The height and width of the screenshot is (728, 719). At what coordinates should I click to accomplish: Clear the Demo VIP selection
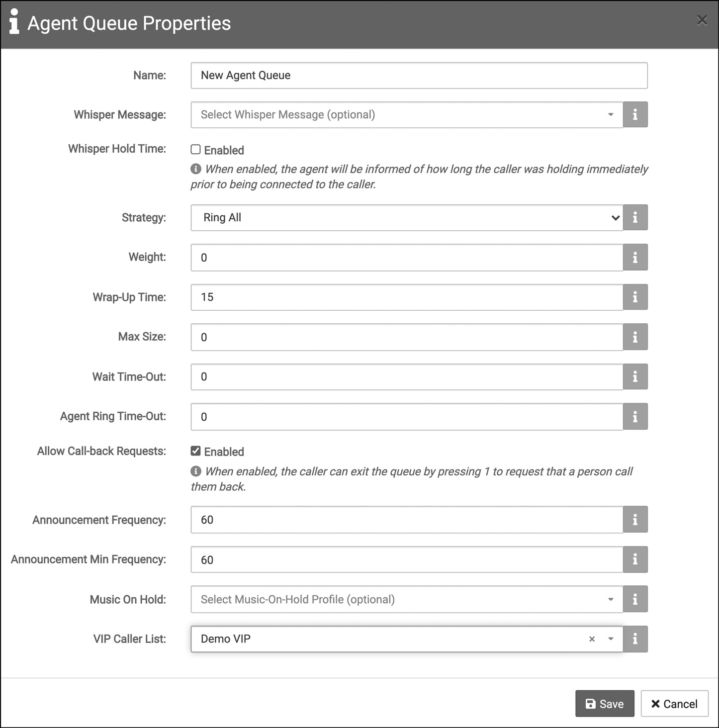(592, 639)
